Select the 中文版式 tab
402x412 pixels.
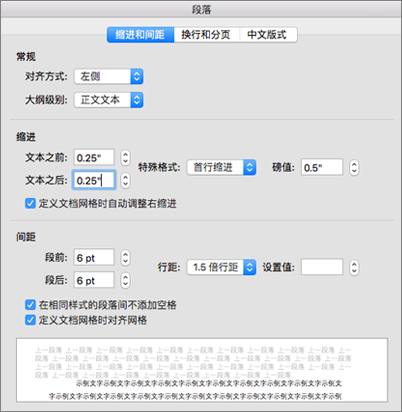click(x=268, y=35)
